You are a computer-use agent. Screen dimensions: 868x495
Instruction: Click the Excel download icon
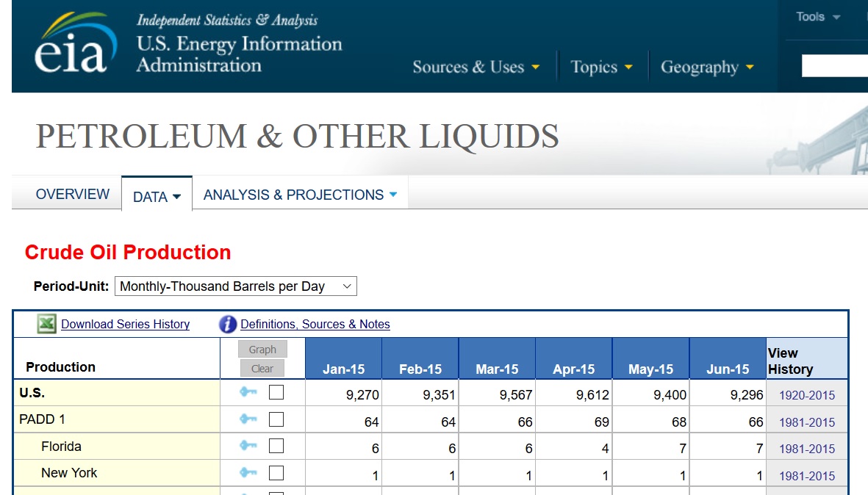[47, 324]
